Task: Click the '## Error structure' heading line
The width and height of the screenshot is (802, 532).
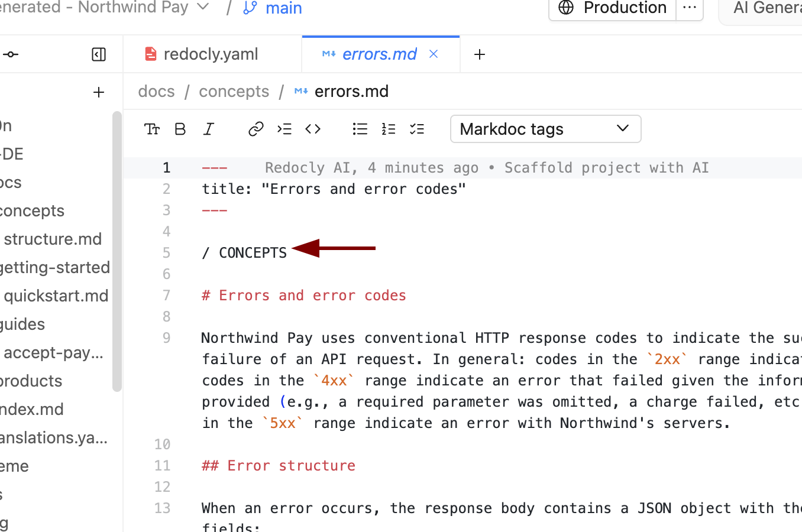Action: coord(279,466)
